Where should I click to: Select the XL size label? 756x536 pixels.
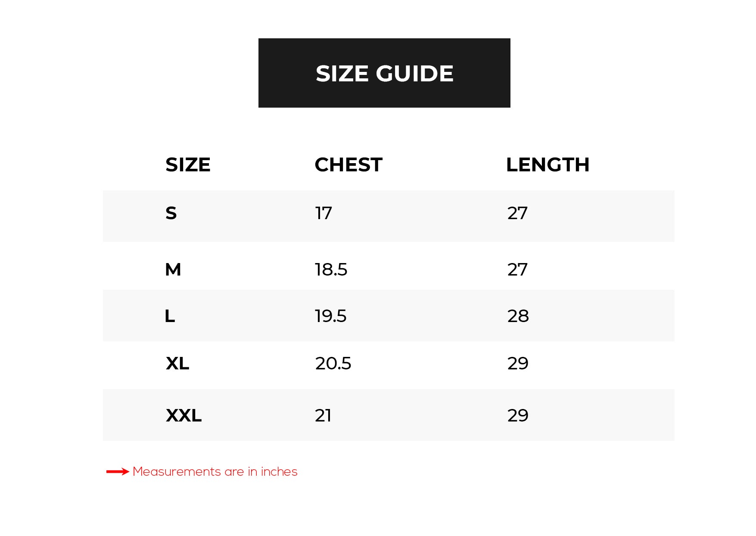click(x=177, y=363)
